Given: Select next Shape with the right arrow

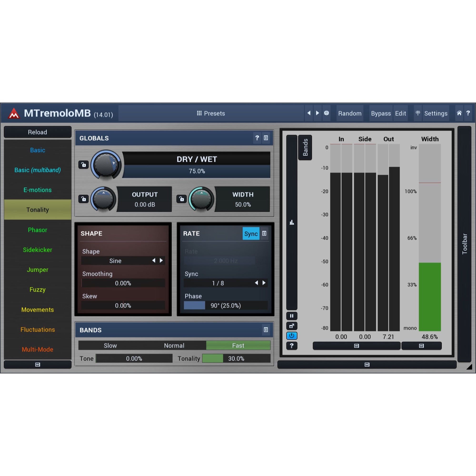Looking at the screenshot, I should pyautogui.click(x=161, y=260).
